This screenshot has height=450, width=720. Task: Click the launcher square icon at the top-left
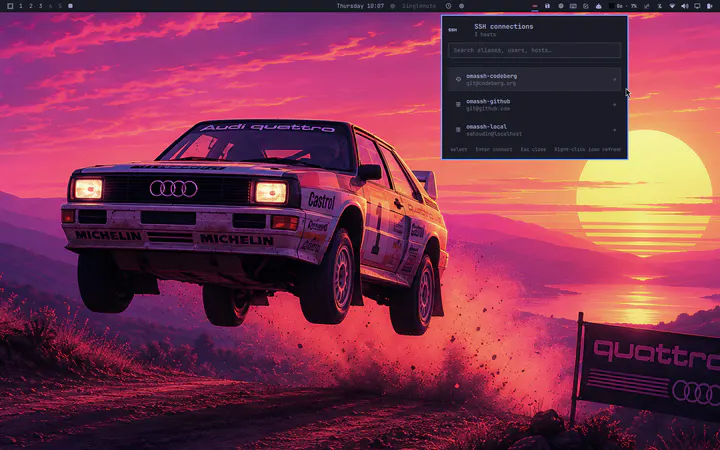coord(10,6)
